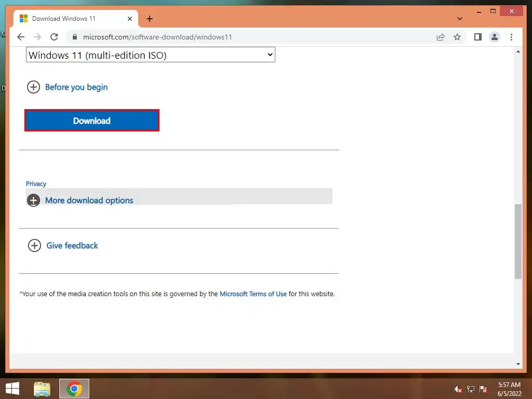Image resolution: width=532 pixels, height=399 pixels.
Task: Open the Windows Start menu
Action: pos(12,389)
